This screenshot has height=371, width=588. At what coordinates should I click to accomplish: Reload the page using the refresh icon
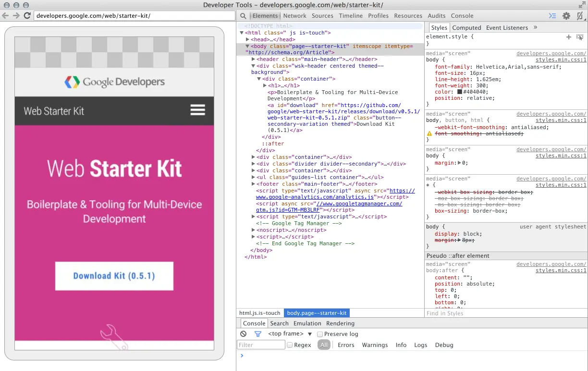pyautogui.click(x=27, y=15)
